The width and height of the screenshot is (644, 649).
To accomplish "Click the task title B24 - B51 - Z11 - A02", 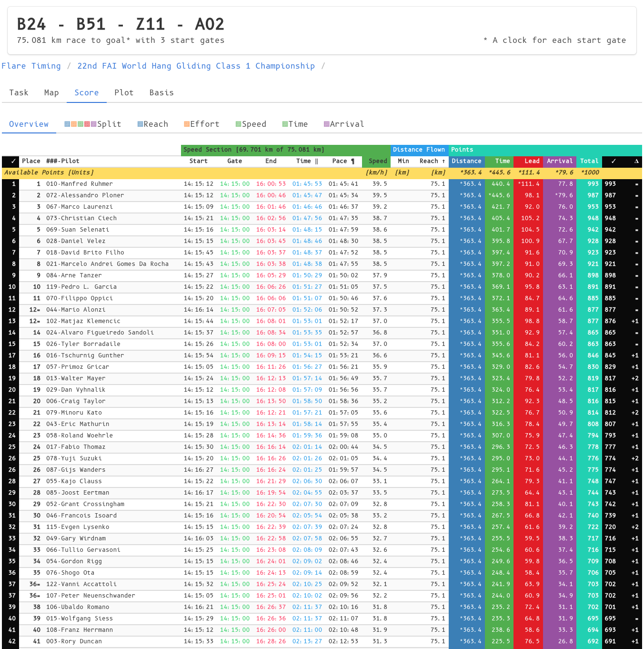I will click(x=121, y=24).
